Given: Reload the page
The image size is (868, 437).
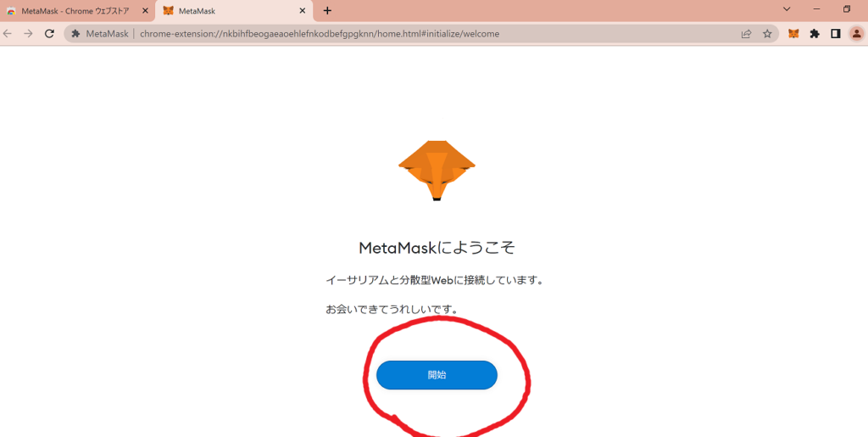Looking at the screenshot, I should pyautogui.click(x=49, y=34).
